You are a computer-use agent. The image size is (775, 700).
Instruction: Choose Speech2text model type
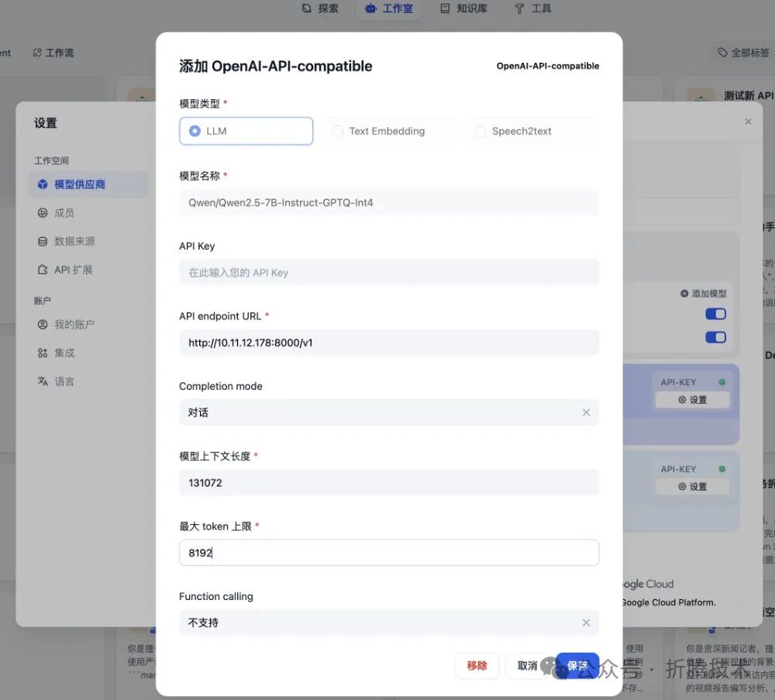(532, 131)
